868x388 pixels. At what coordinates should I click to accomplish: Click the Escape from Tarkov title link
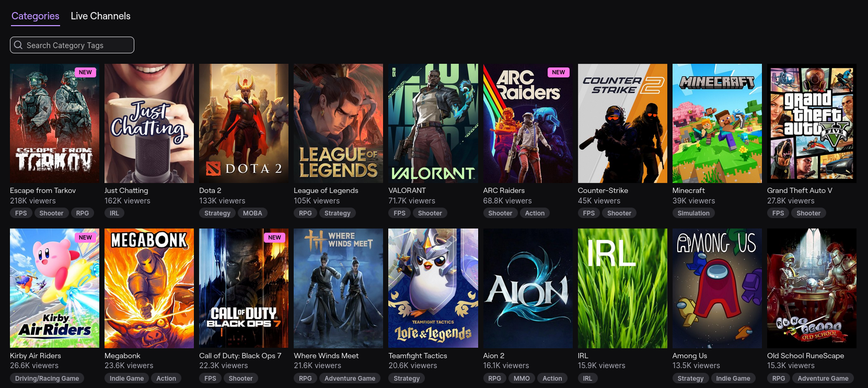pyautogui.click(x=43, y=190)
